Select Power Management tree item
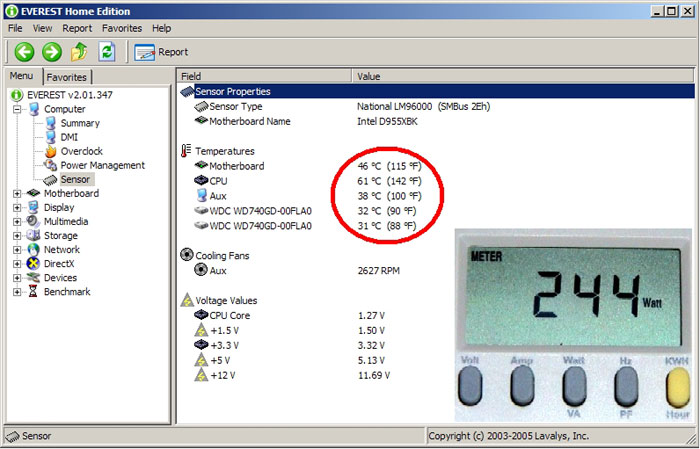This screenshot has width=700, height=449. (x=103, y=165)
